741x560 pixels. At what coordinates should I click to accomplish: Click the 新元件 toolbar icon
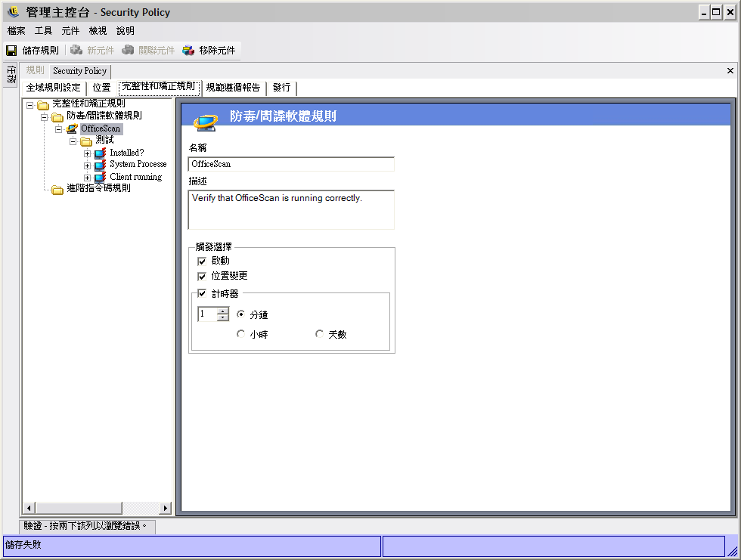point(76,50)
